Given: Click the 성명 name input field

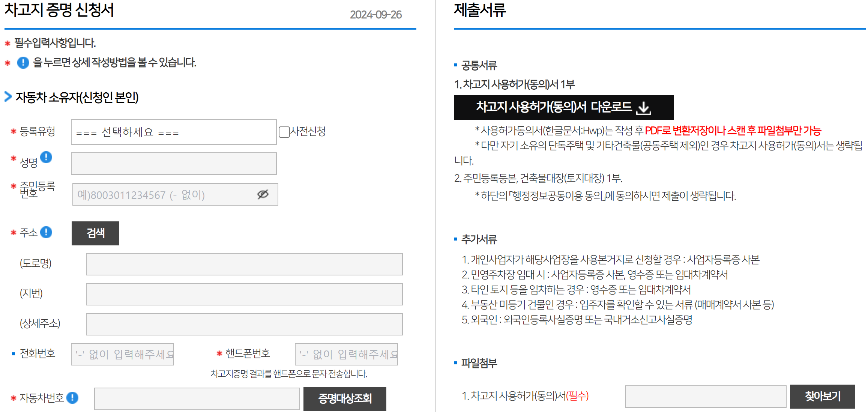Looking at the screenshot, I should pos(173,164).
